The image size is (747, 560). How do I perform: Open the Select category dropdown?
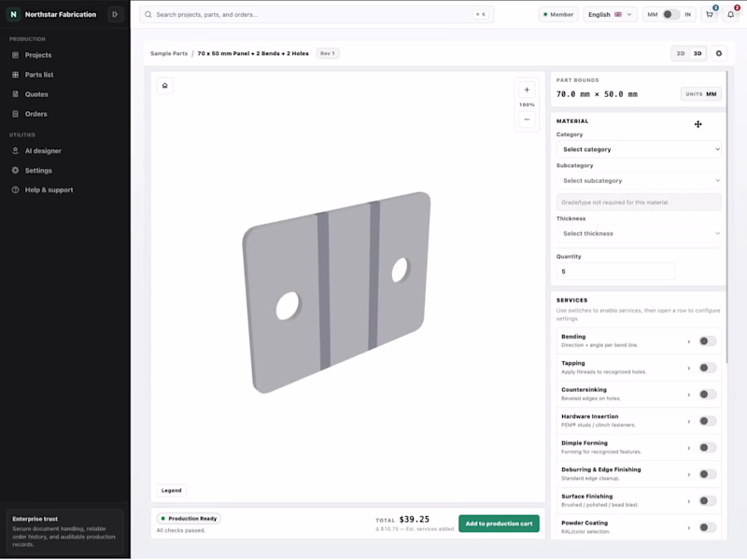639,149
